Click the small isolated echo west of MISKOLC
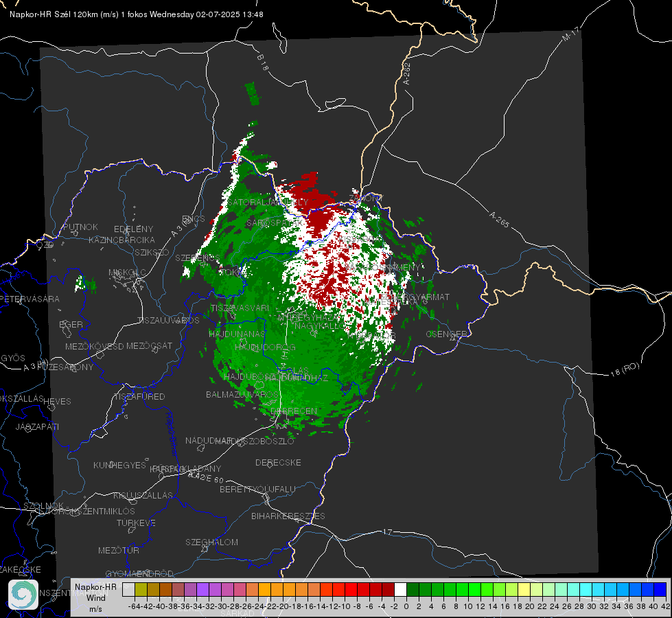Image resolution: width=672 pixels, height=618 pixels. [x=84, y=284]
